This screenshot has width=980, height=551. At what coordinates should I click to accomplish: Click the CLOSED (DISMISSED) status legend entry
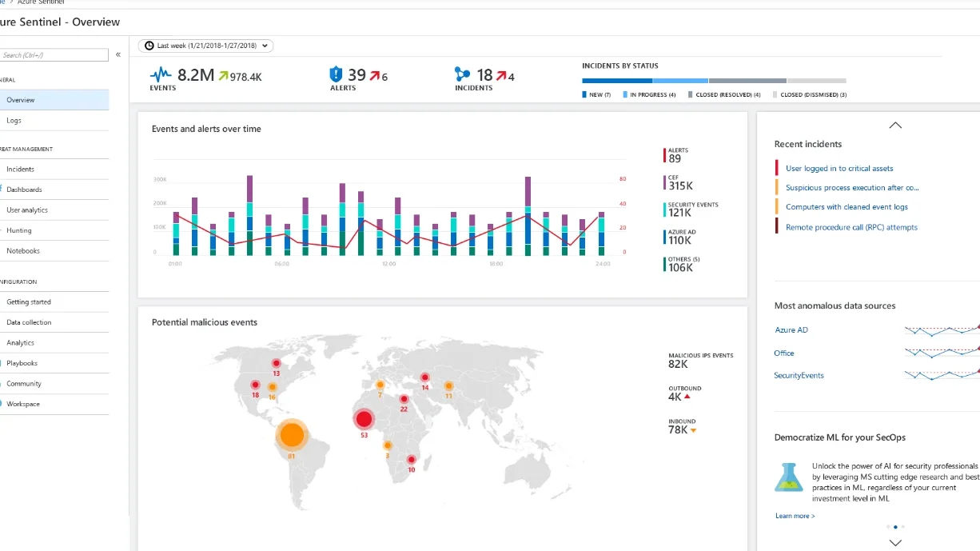810,94
